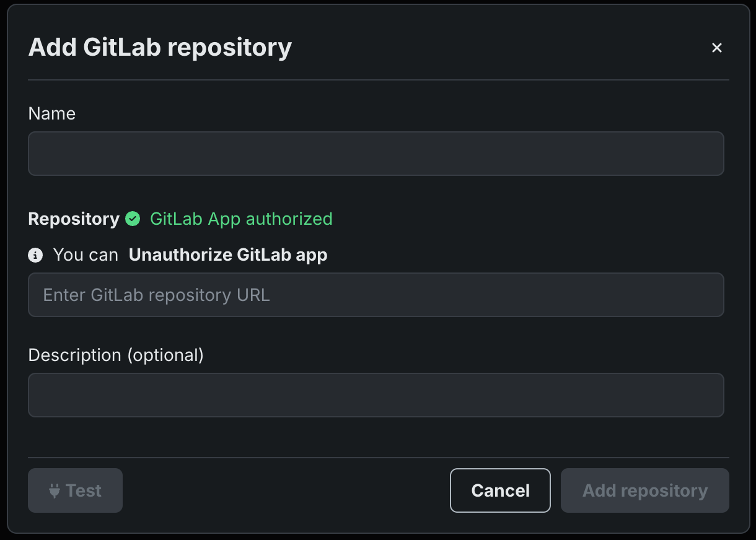Focus the Description input field

click(x=376, y=395)
